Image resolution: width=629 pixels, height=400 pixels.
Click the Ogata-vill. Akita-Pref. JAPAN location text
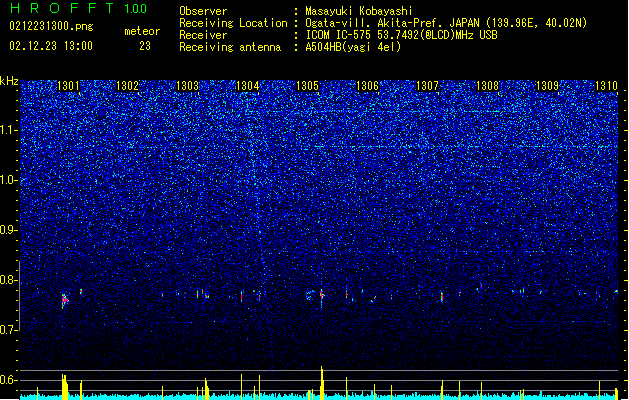tap(446, 23)
